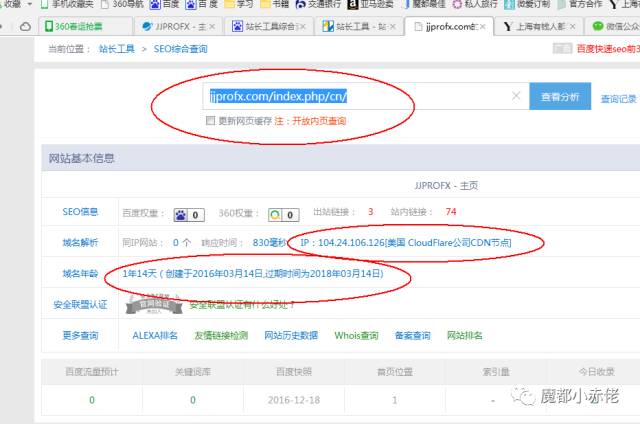Click the SEO信息 row label

tap(80, 212)
